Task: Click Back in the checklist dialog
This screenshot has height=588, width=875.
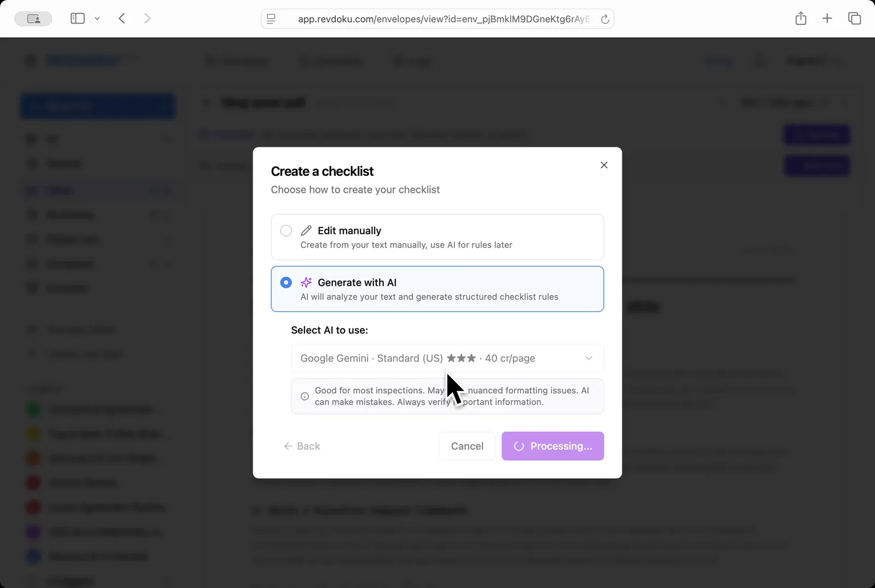Action: click(301, 446)
